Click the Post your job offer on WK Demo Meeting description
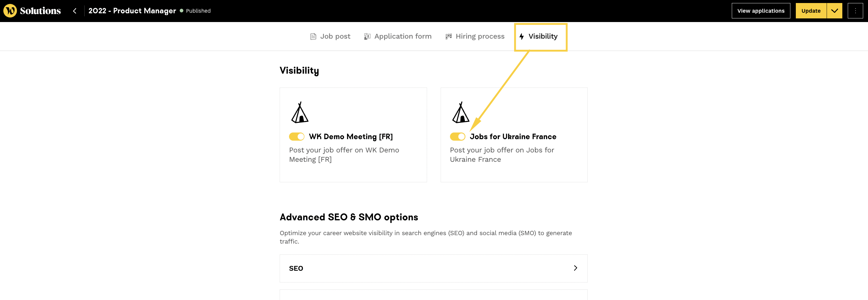The height and width of the screenshot is (300, 868). (x=344, y=155)
